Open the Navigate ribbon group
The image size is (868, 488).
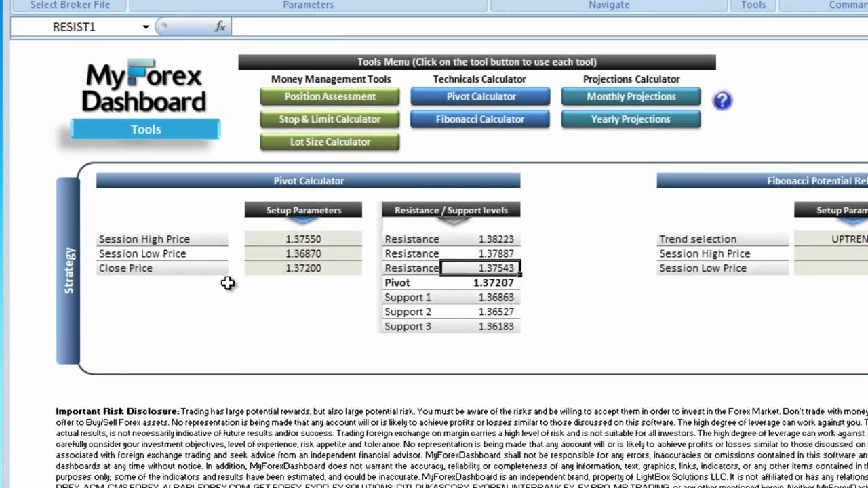[x=609, y=5]
